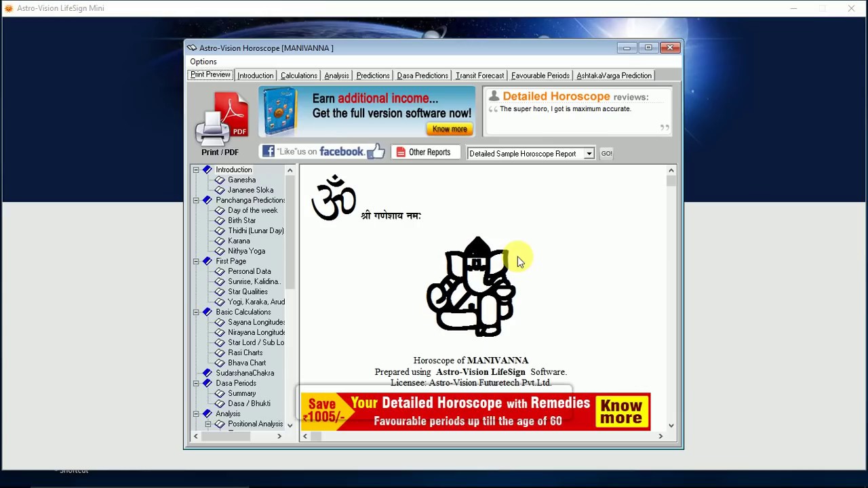This screenshot has height=488, width=868.
Task: Click the Other Reports document icon
Action: pos(401,152)
